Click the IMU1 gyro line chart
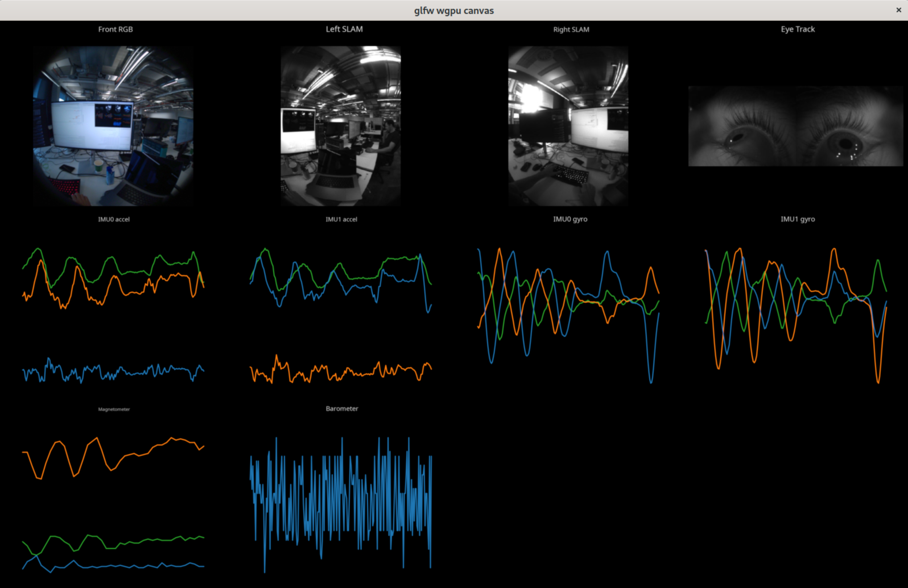This screenshot has height=588, width=908. (x=796, y=316)
